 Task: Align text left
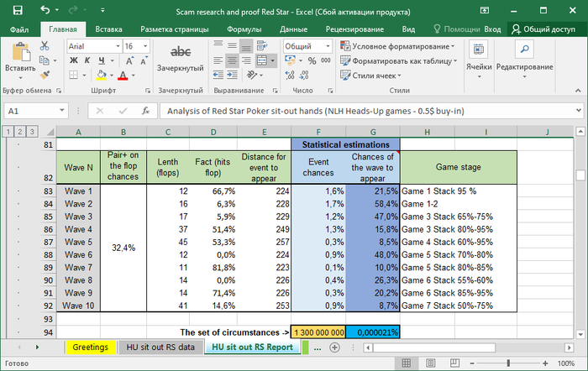click(218, 60)
